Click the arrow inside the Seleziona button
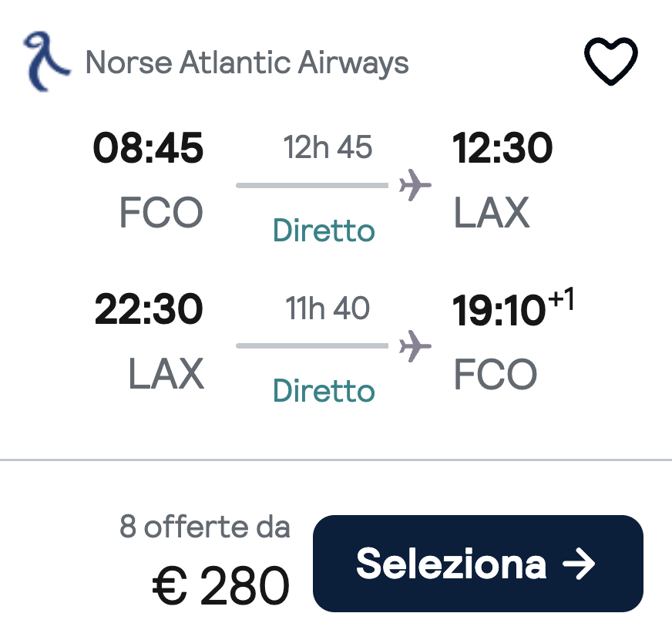Image resolution: width=672 pixels, height=640 pixels. (579, 564)
